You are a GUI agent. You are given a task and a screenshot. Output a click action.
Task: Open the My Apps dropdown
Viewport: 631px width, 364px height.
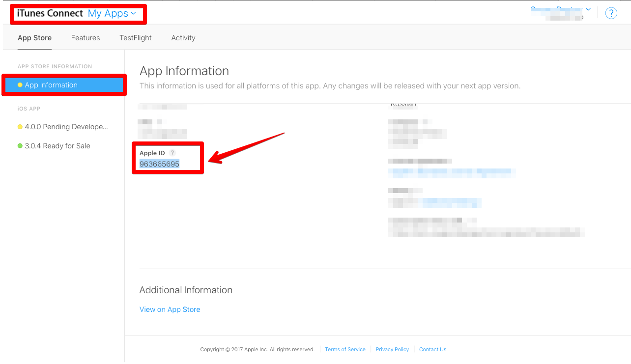click(x=112, y=14)
